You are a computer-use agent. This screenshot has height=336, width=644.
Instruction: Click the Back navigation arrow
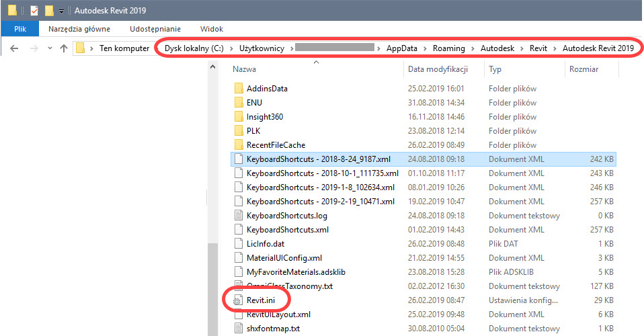click(x=14, y=48)
